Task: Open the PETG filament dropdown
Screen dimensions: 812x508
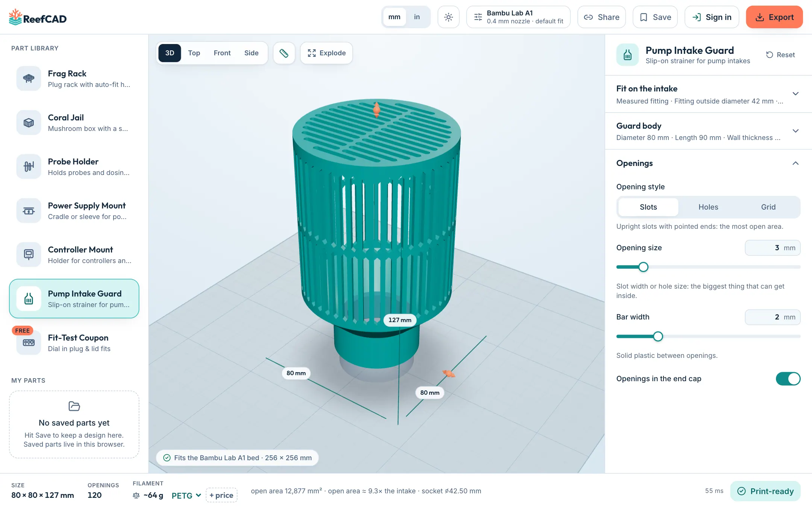Action: (186, 496)
